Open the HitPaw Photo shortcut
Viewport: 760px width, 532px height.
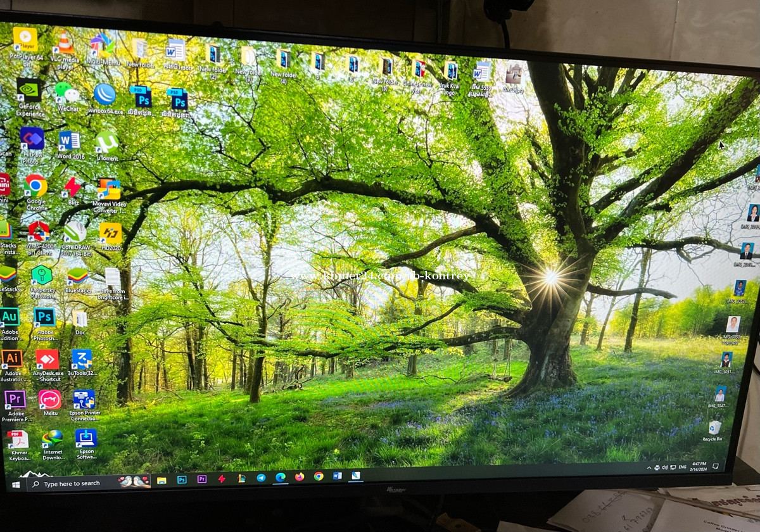point(32,146)
